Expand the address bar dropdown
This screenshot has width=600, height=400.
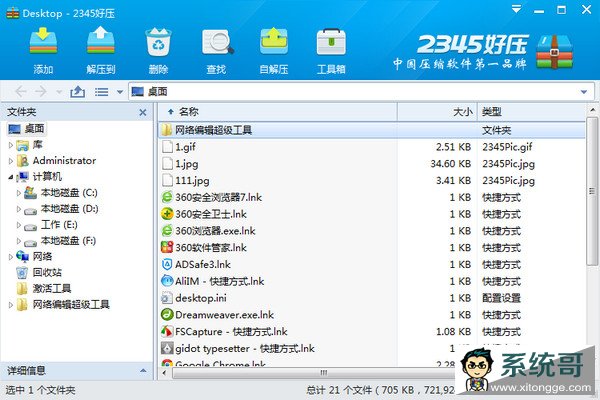pos(584,92)
